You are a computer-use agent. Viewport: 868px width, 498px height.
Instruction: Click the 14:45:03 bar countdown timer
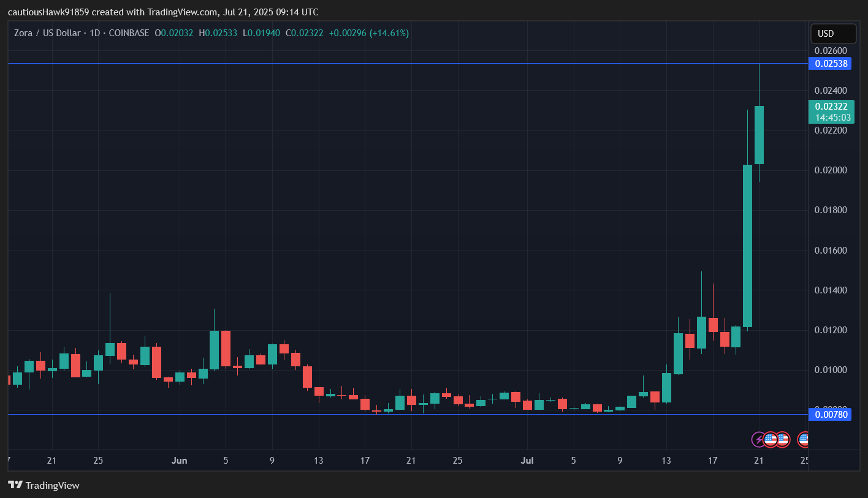[x=830, y=118]
